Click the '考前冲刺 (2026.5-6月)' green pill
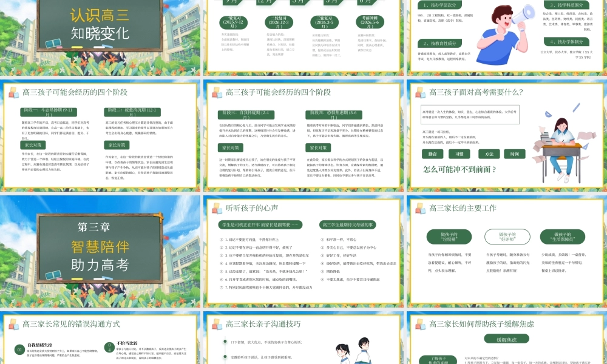This screenshot has width=607, height=364. tap(370, 22)
